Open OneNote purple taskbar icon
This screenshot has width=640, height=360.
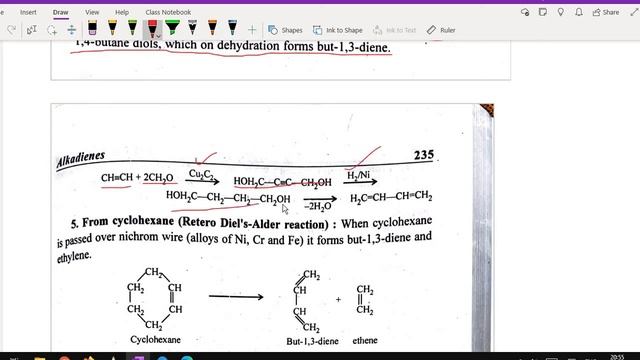(x=139, y=358)
